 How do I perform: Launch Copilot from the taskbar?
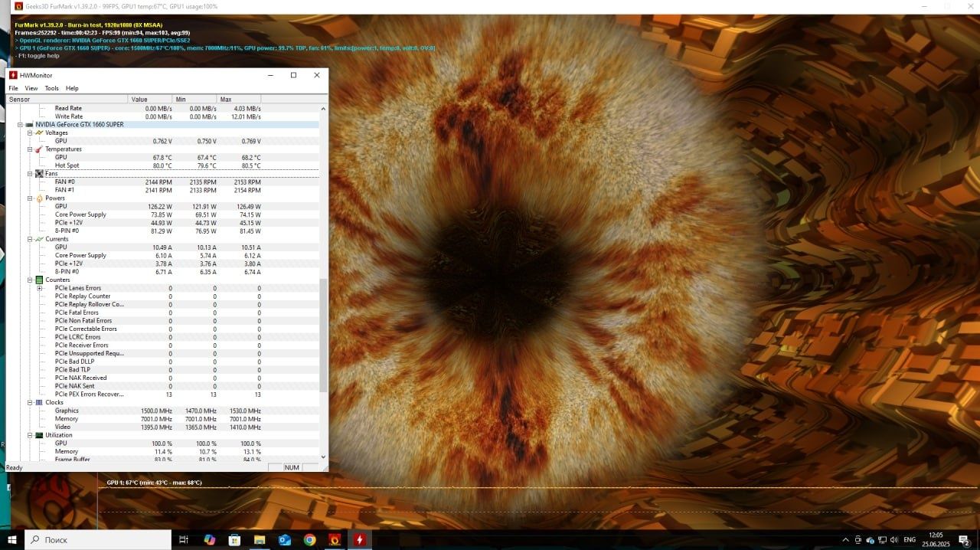coord(210,539)
